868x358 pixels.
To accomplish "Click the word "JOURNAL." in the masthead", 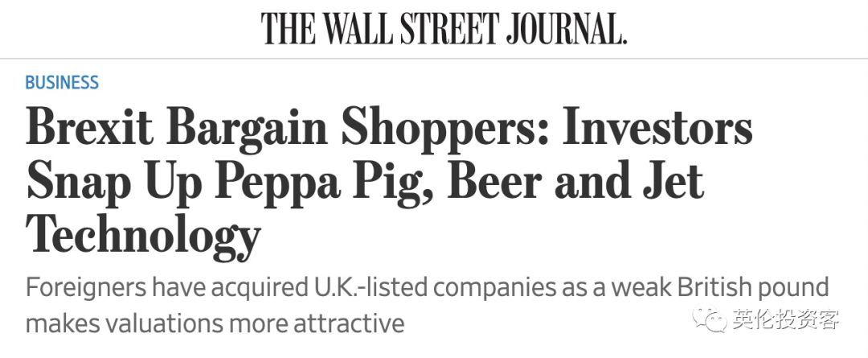I will 566,28.
